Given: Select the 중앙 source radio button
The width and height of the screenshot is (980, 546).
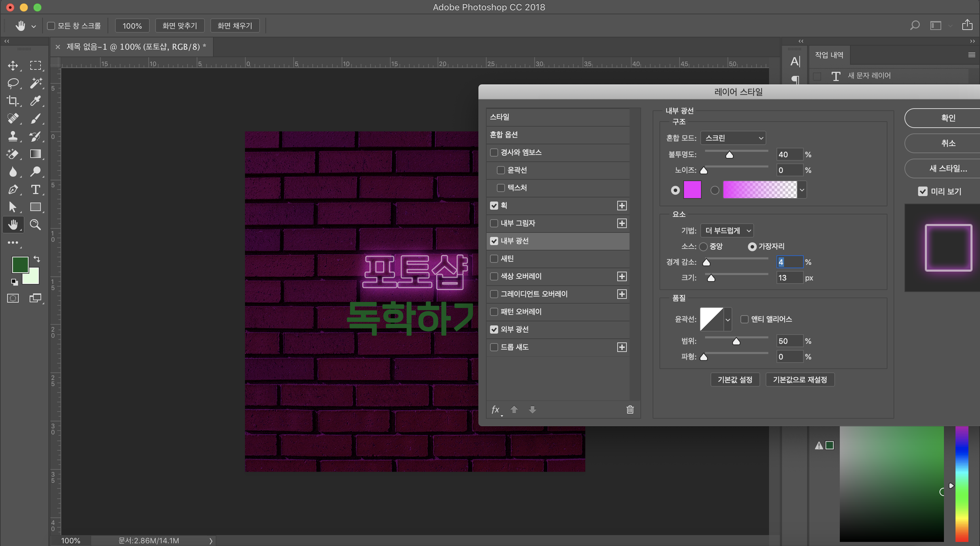Looking at the screenshot, I should tap(703, 246).
